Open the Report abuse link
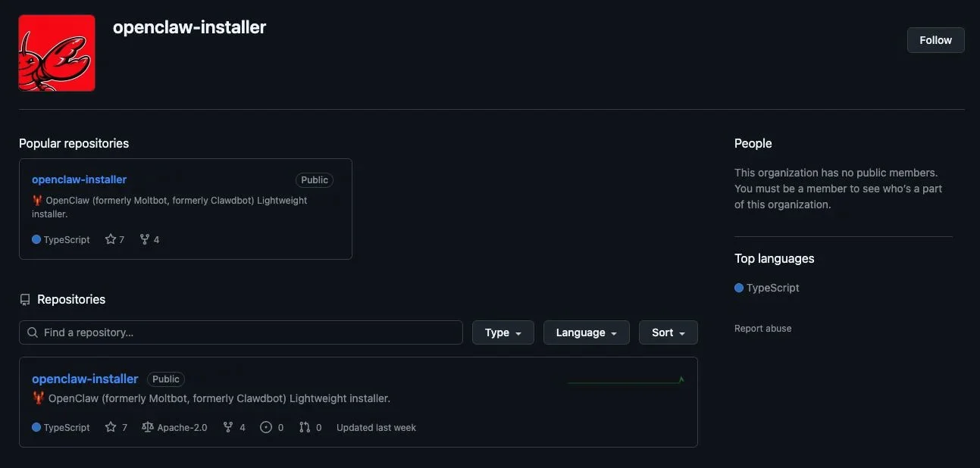The height and width of the screenshot is (468, 980). coord(762,328)
